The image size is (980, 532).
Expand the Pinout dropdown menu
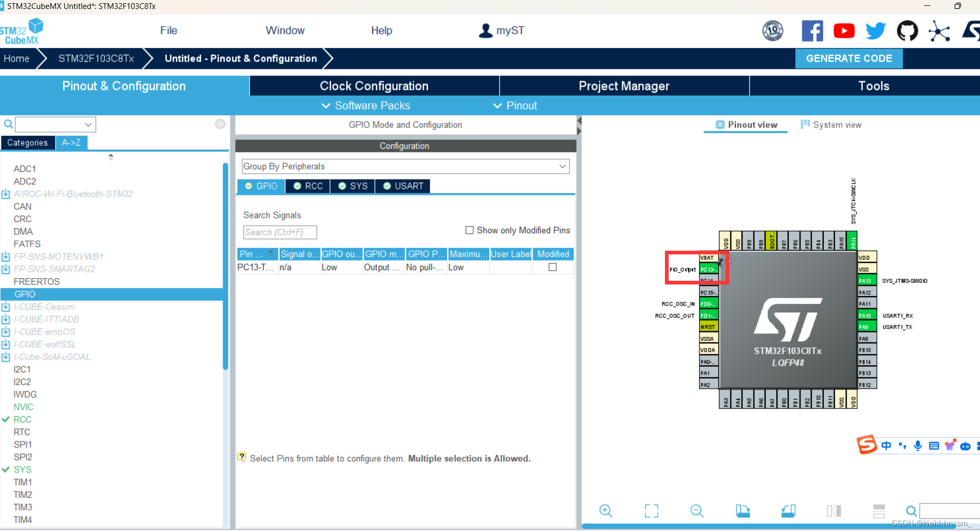[515, 106]
